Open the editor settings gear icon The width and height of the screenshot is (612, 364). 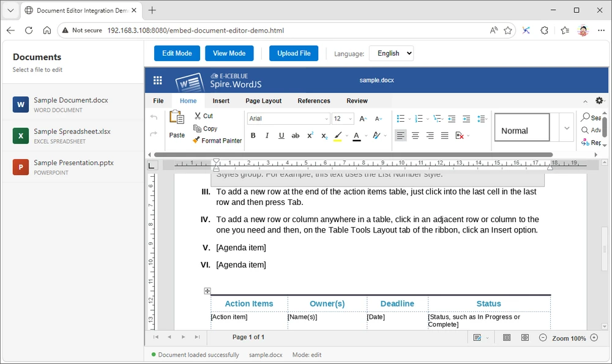599,101
